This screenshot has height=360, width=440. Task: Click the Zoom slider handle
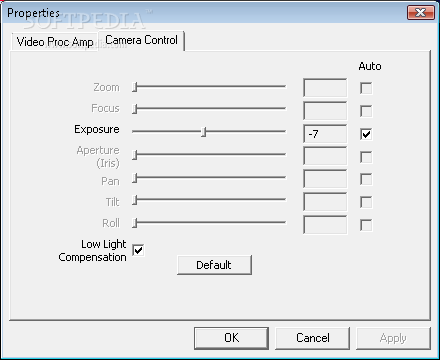135,87
